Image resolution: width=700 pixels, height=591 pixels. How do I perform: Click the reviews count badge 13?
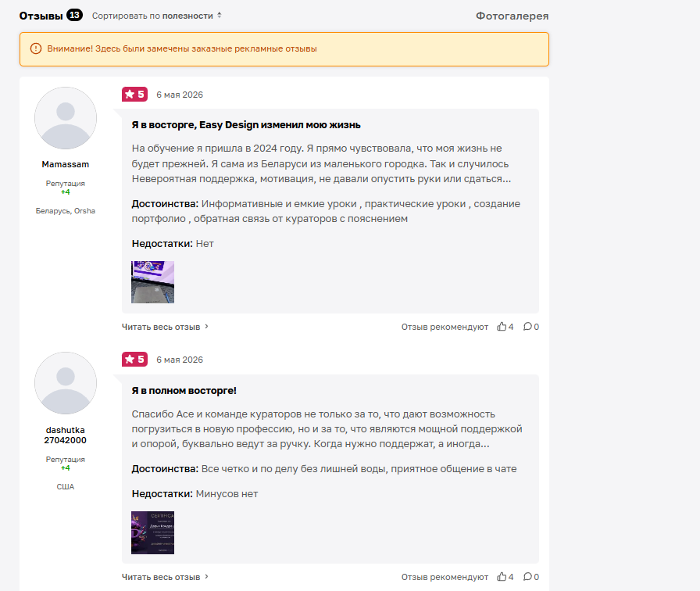click(74, 15)
